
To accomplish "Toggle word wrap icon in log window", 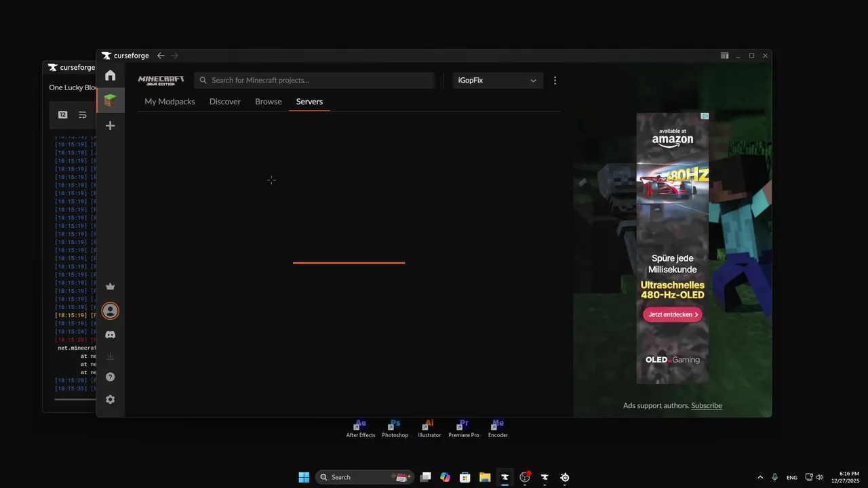I will (83, 115).
